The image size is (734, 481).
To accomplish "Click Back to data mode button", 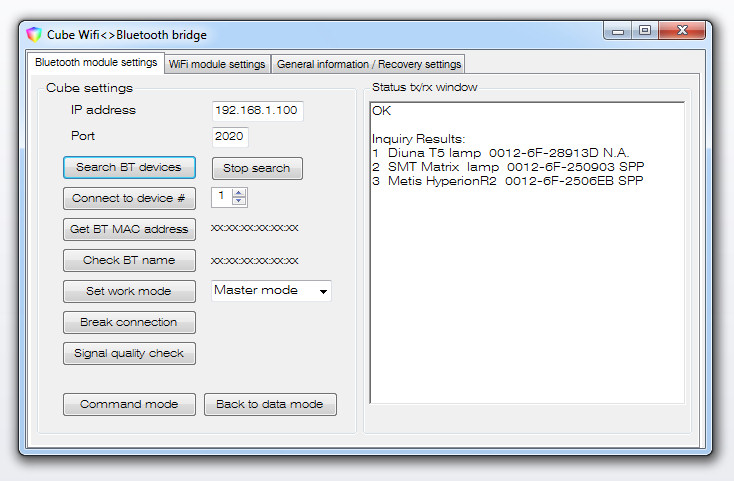I will point(270,404).
